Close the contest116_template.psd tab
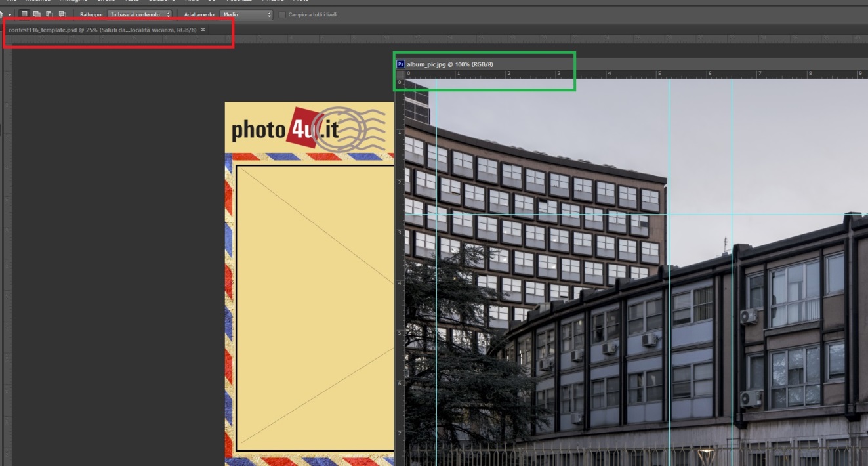This screenshot has width=868, height=466. (x=203, y=30)
